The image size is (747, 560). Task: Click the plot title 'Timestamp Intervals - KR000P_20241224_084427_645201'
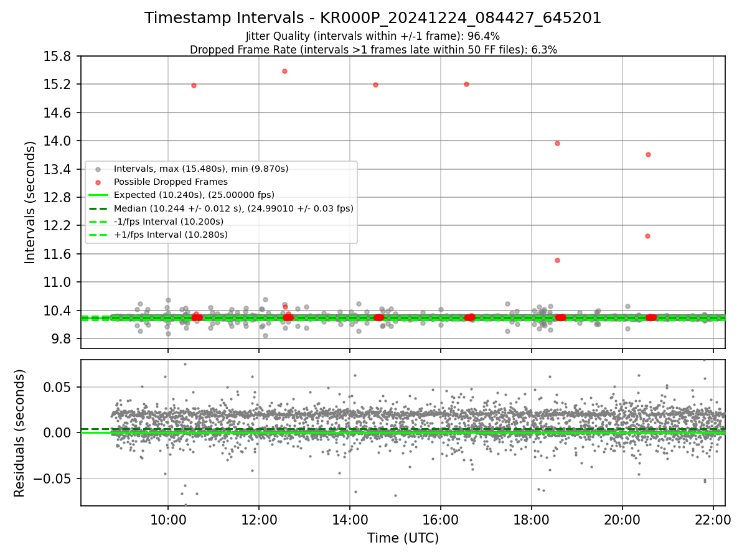[373, 18]
